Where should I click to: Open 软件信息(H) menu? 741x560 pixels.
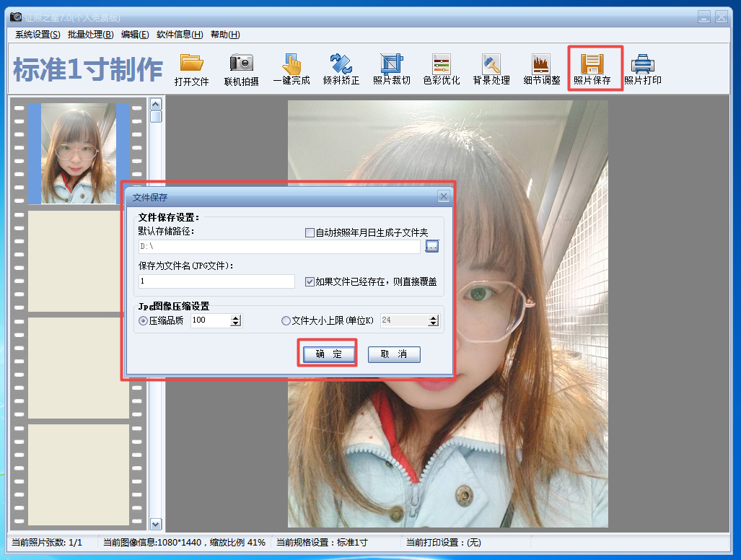180,35
